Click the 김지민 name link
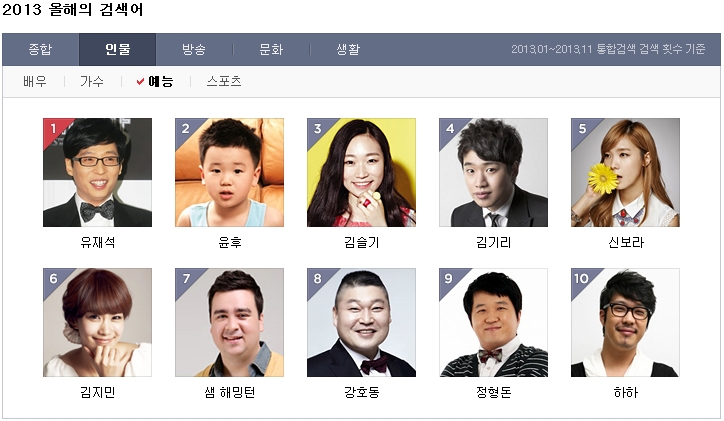Screen dimensions: 724x421 pos(97,392)
